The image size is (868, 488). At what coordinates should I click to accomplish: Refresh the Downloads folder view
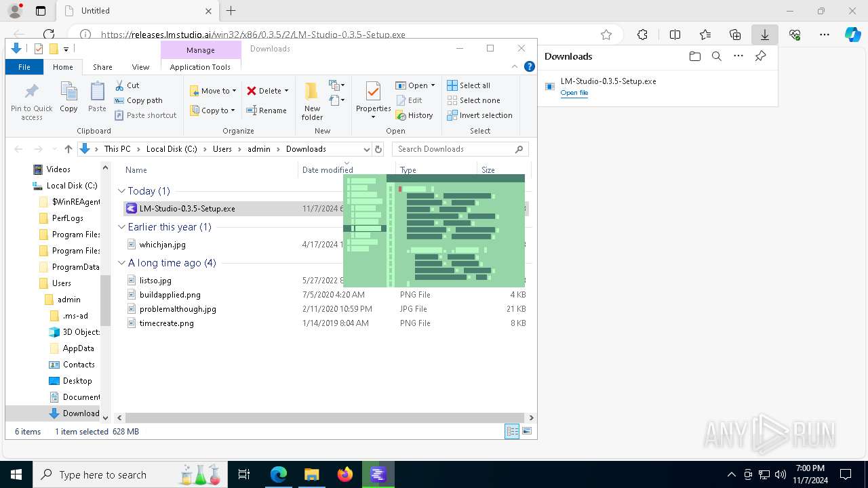click(378, 149)
